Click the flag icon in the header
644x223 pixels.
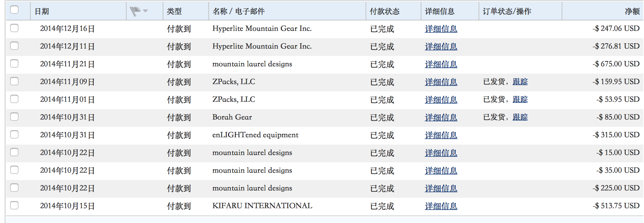coord(135,11)
